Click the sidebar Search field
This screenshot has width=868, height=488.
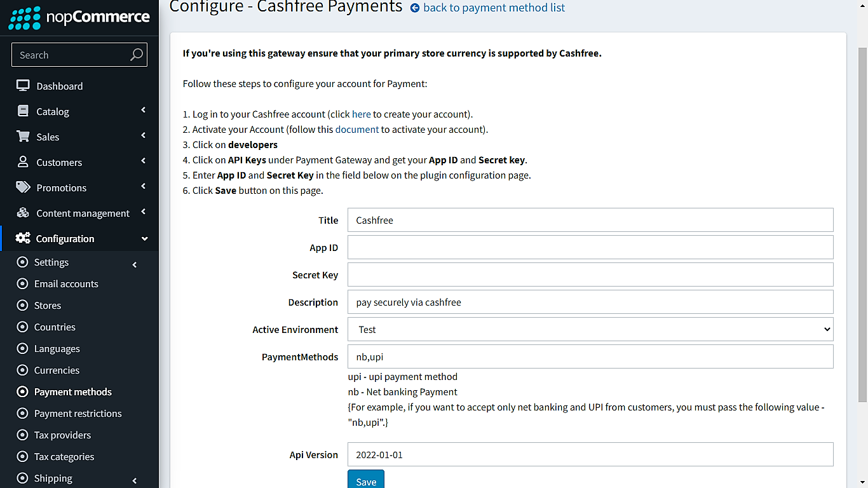[79, 55]
